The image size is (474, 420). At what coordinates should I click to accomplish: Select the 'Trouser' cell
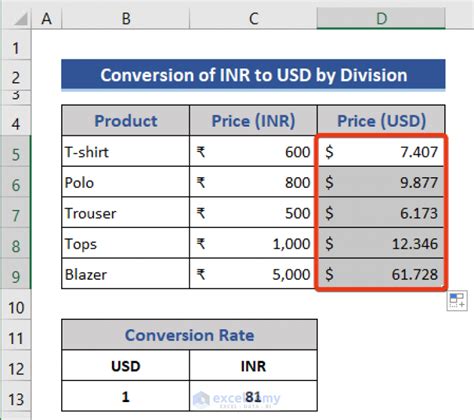126,212
